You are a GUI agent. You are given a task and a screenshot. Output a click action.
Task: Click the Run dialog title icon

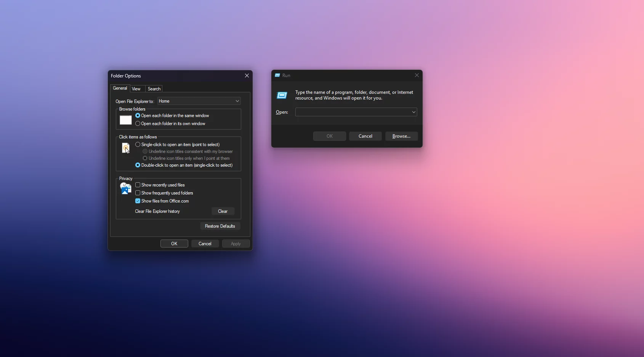277,76
